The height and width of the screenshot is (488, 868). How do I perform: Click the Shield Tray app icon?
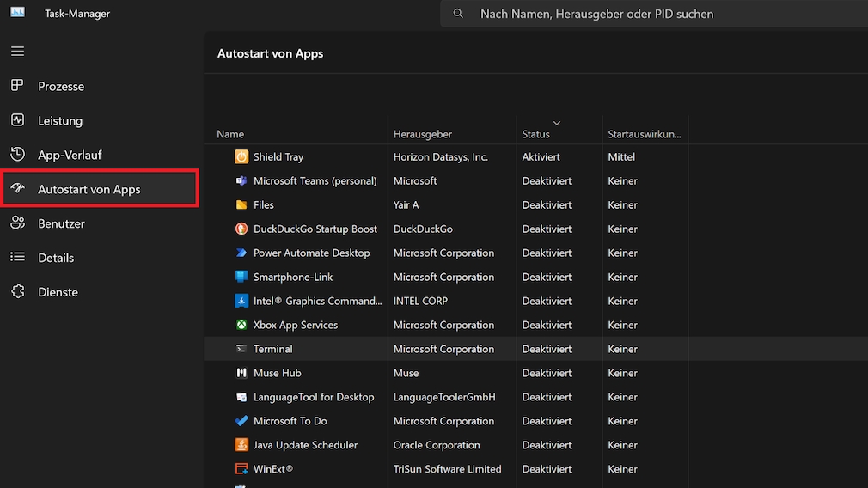coord(241,156)
